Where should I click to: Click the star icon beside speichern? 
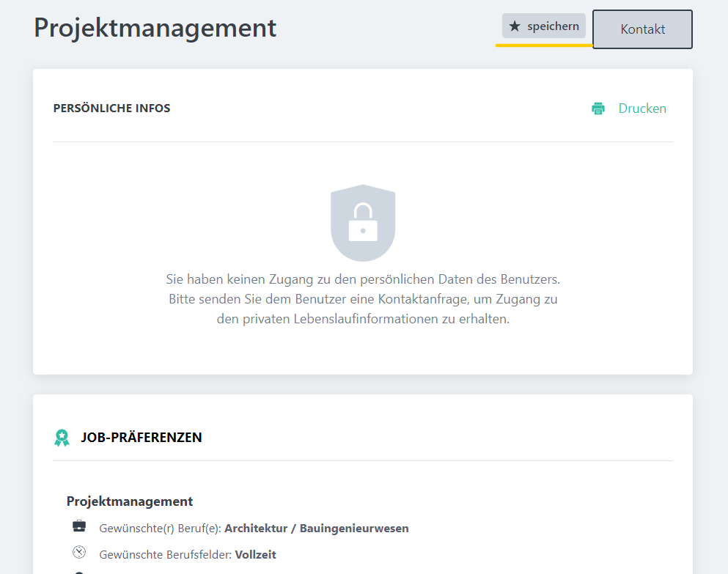coord(515,26)
